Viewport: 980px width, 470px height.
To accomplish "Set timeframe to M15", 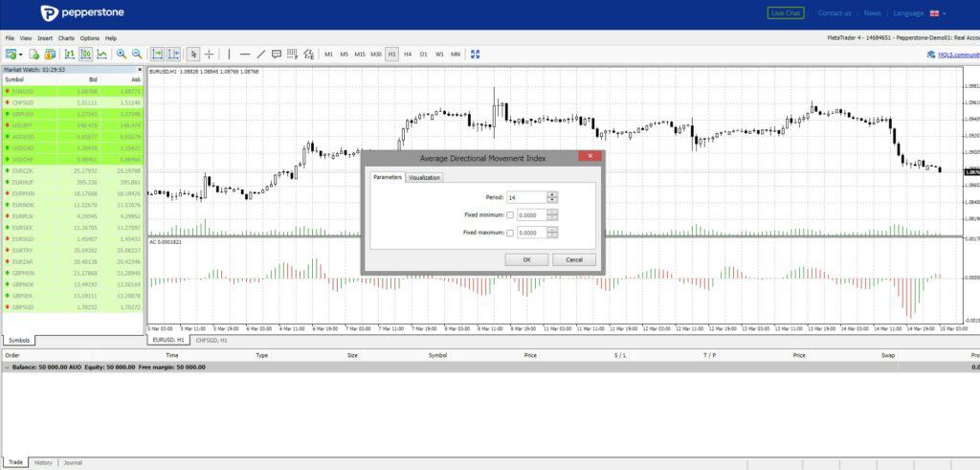I will 360,55.
